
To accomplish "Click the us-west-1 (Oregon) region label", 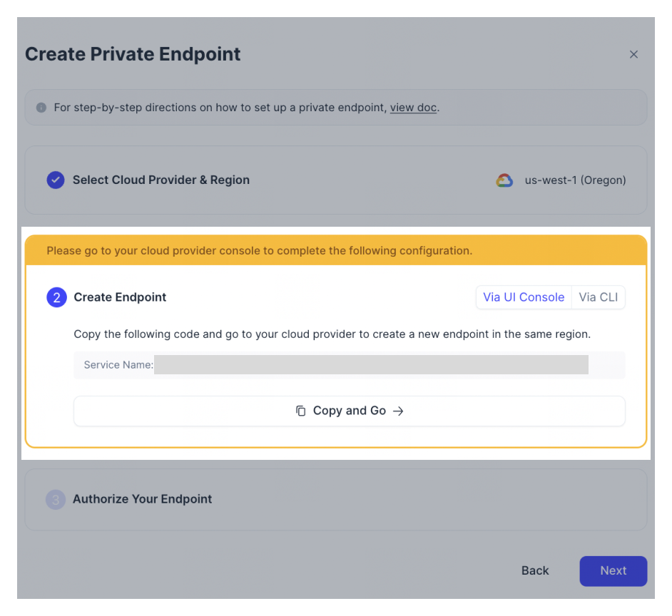I will 575,180.
